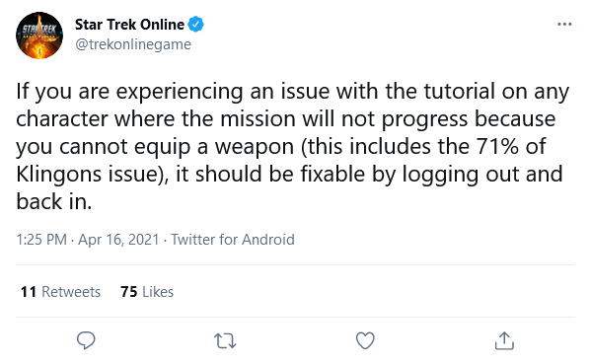Click the 71% text in the tweet

click(497, 146)
